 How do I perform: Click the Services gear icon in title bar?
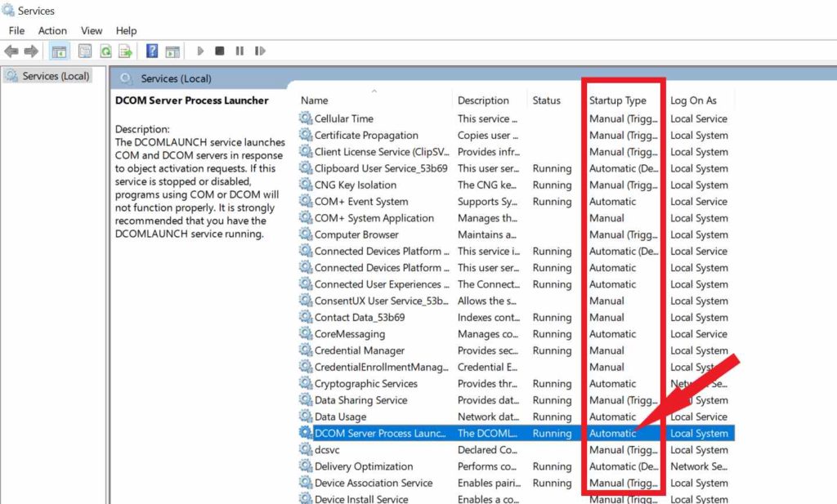coord(8,10)
